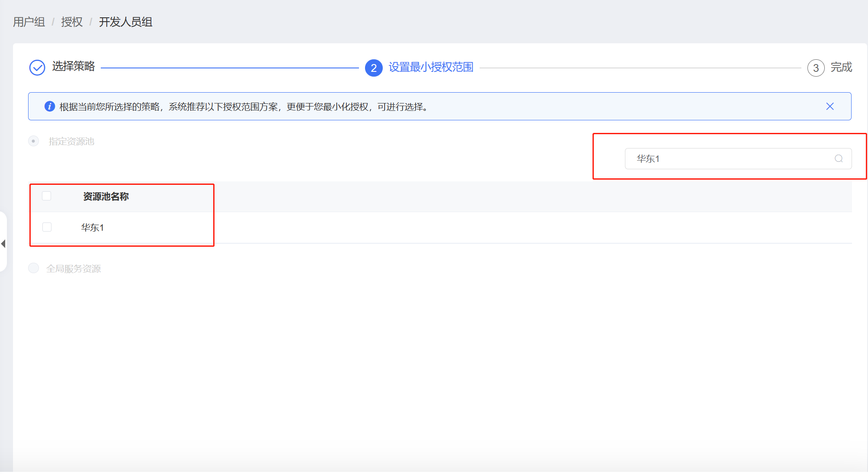868x474 pixels.
Task: Select the 指定资源池 radio option
Action: [33, 141]
